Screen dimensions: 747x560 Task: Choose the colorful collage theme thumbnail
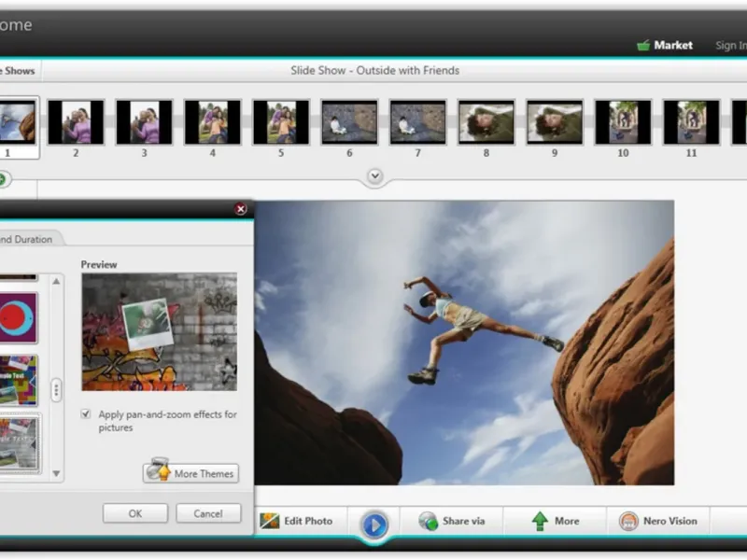18,380
